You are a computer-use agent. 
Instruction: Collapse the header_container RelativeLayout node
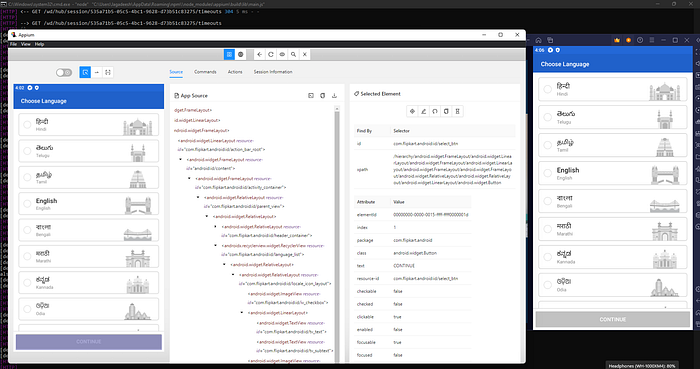pyautogui.click(x=216, y=227)
